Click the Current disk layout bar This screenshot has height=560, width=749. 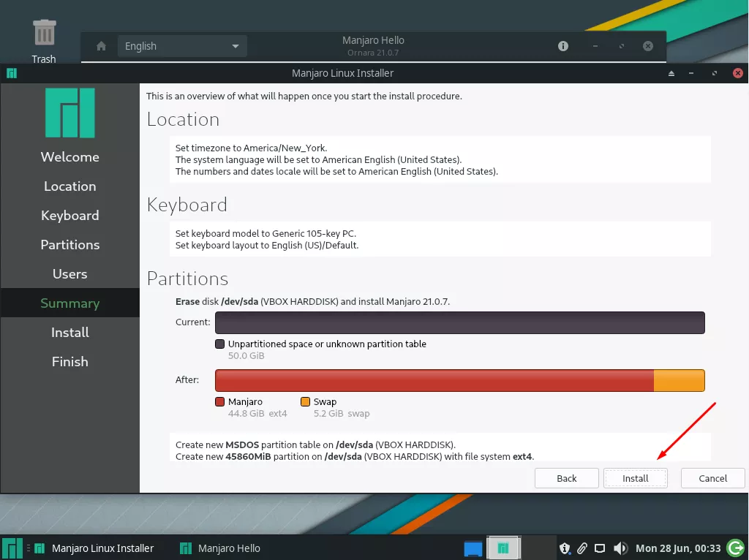click(x=460, y=322)
